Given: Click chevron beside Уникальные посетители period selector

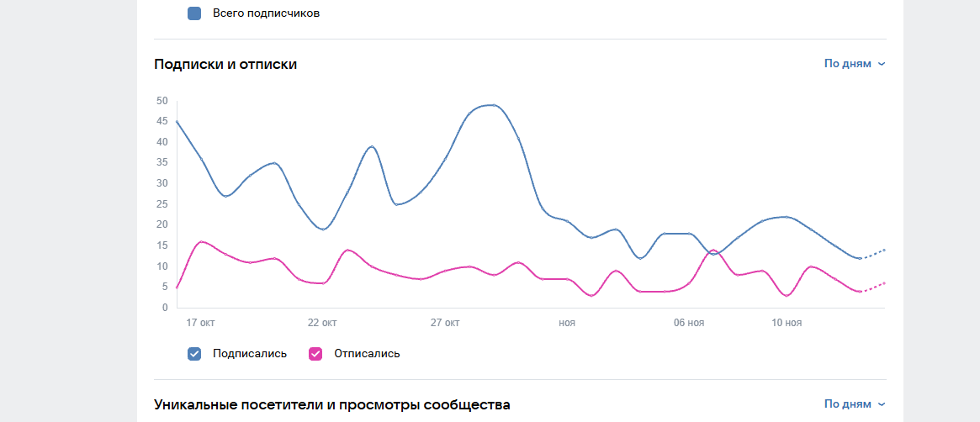Looking at the screenshot, I should pos(882,404).
